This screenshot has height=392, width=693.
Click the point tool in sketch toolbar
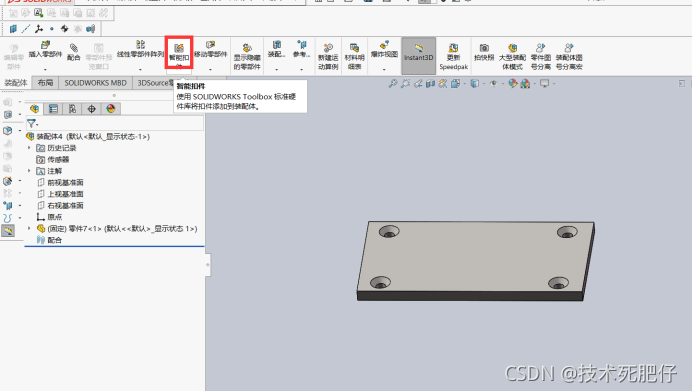pos(52,29)
